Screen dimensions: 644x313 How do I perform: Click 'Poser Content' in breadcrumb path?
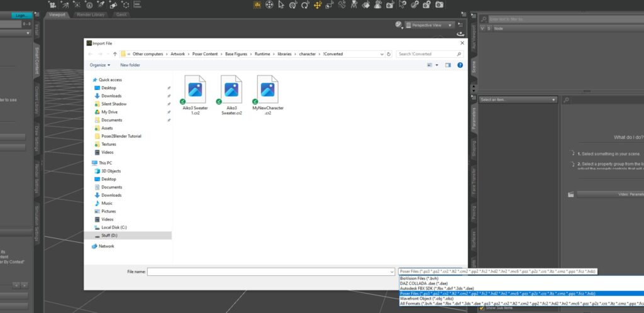click(x=205, y=54)
